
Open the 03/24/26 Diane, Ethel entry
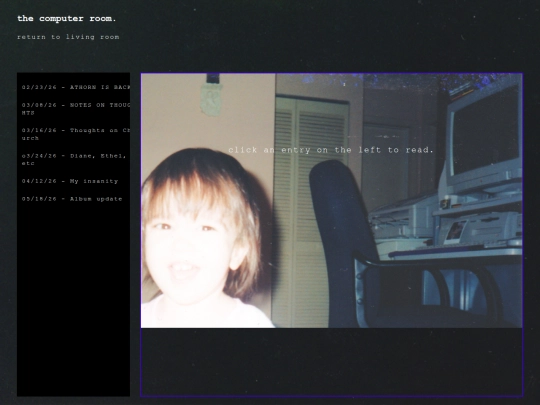pos(74,159)
